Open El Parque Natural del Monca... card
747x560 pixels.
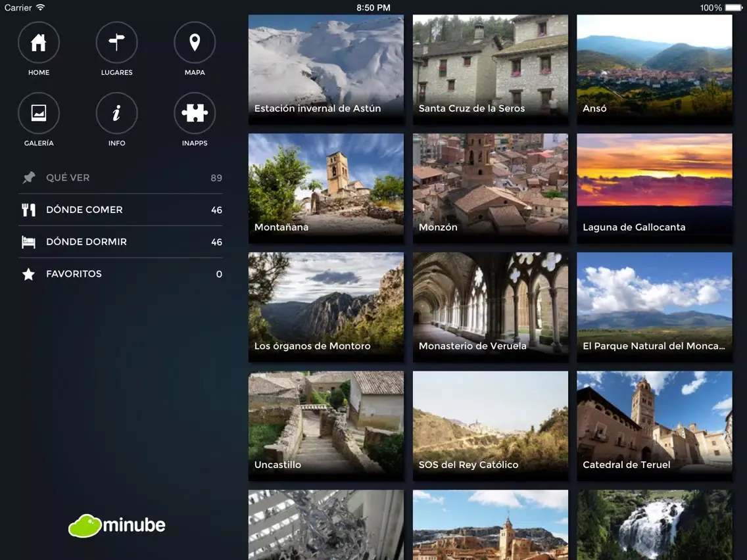pyautogui.click(x=654, y=307)
